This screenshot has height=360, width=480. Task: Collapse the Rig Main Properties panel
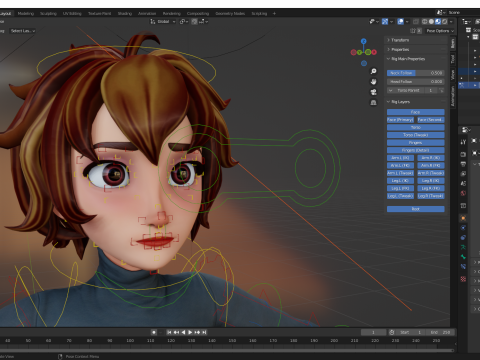415,59
